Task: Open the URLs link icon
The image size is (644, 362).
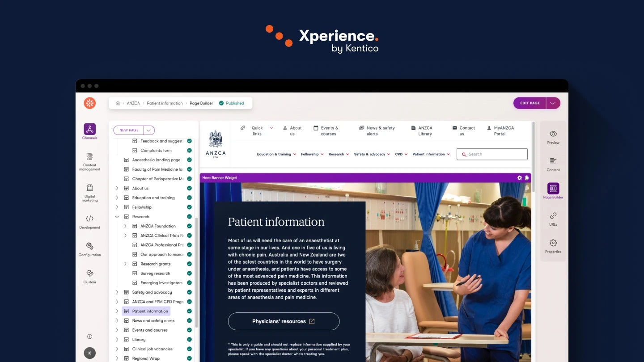Action: pos(553,216)
